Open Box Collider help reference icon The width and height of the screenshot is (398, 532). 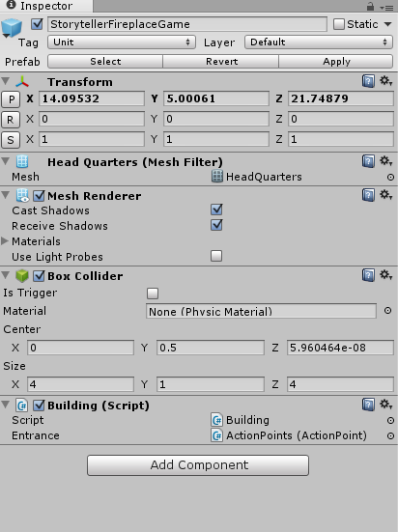[368, 275]
